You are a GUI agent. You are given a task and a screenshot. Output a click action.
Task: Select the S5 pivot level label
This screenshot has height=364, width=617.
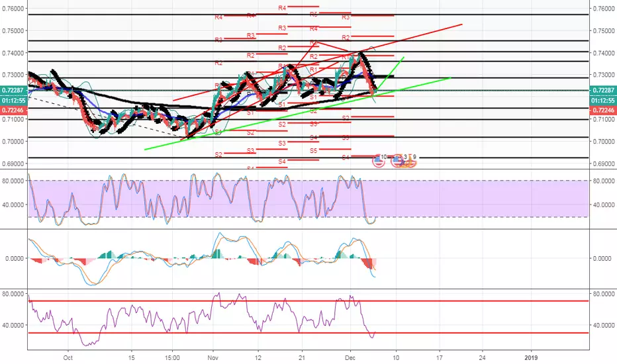[x=313, y=150]
